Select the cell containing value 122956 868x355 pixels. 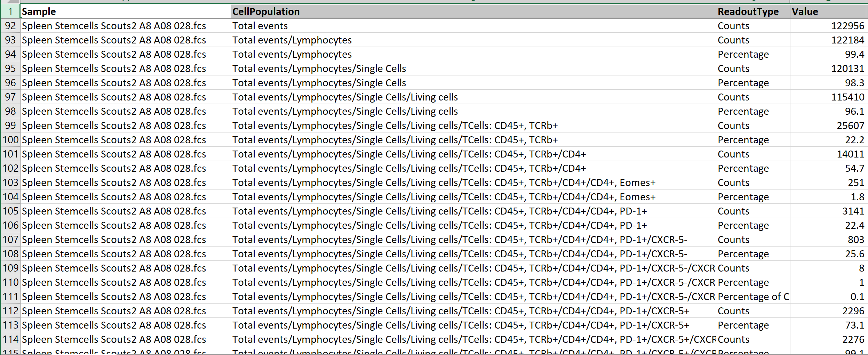point(828,26)
